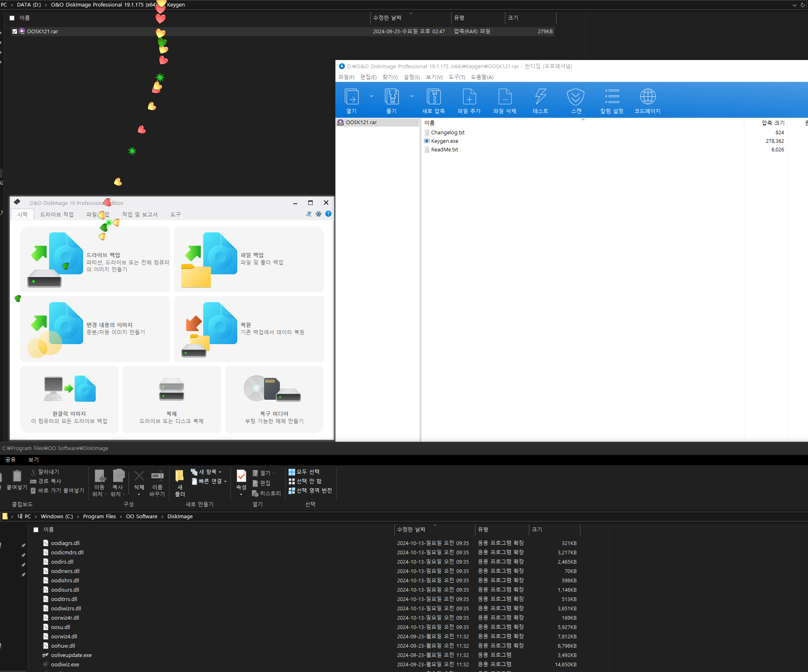Expand the Program Files breadcrumb chevron
Viewport: 808px width, 672px height.
[x=121, y=517]
